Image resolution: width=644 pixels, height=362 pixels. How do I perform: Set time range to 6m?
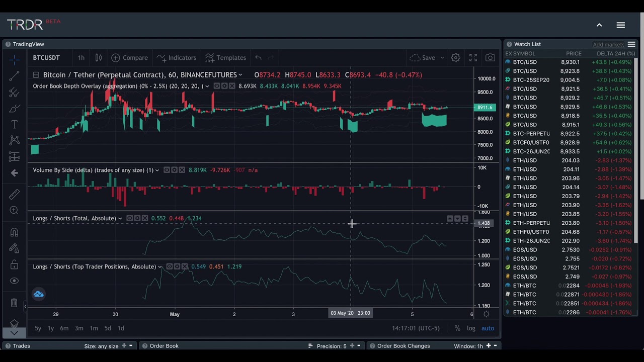[x=64, y=328]
